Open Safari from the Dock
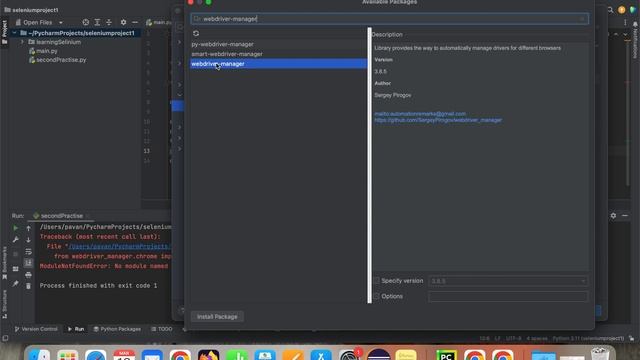640x360 pixels. [x=96, y=355]
